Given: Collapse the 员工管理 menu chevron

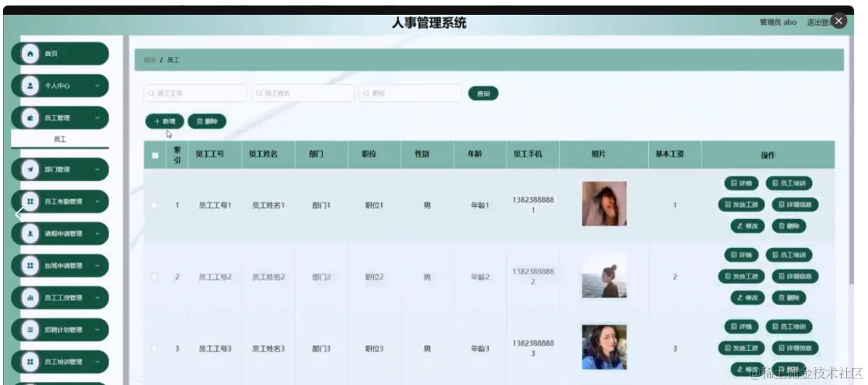Looking at the screenshot, I should pyautogui.click(x=97, y=118).
